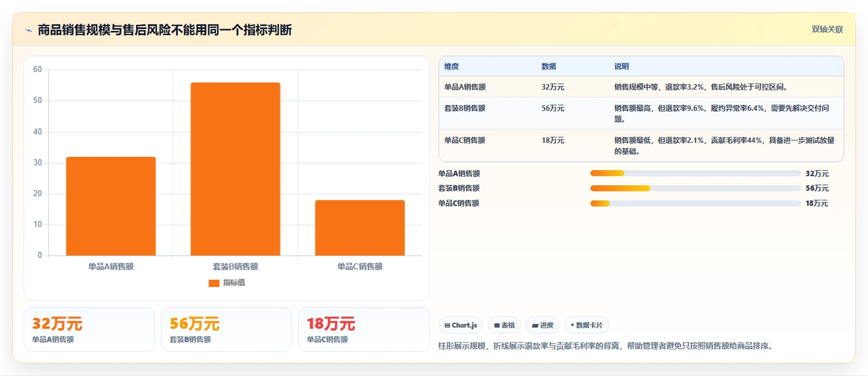The height and width of the screenshot is (376, 868).
Task: Open the 18万元 data card
Action: (x=364, y=329)
